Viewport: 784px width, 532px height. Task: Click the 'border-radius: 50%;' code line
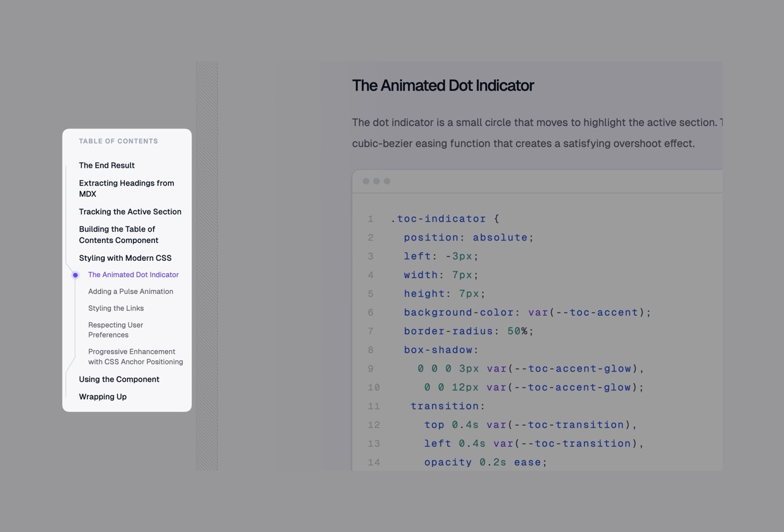point(469,331)
